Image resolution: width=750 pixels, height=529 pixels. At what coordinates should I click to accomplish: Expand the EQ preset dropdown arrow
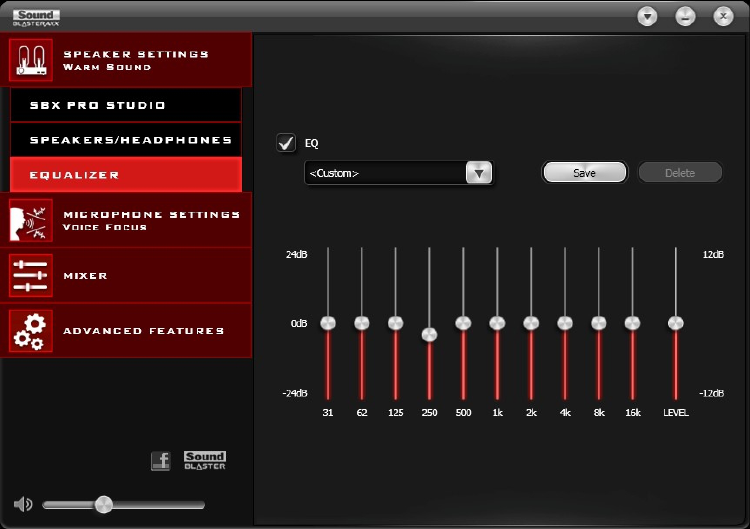click(x=479, y=173)
